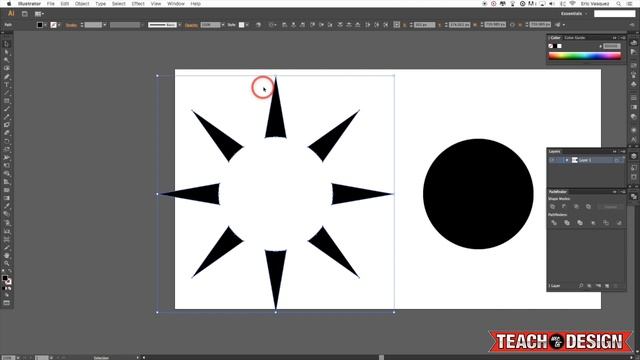Viewport: 640px width, 360px height.
Task: Click Unite shape mode in Pathfinder
Action: (x=553, y=207)
